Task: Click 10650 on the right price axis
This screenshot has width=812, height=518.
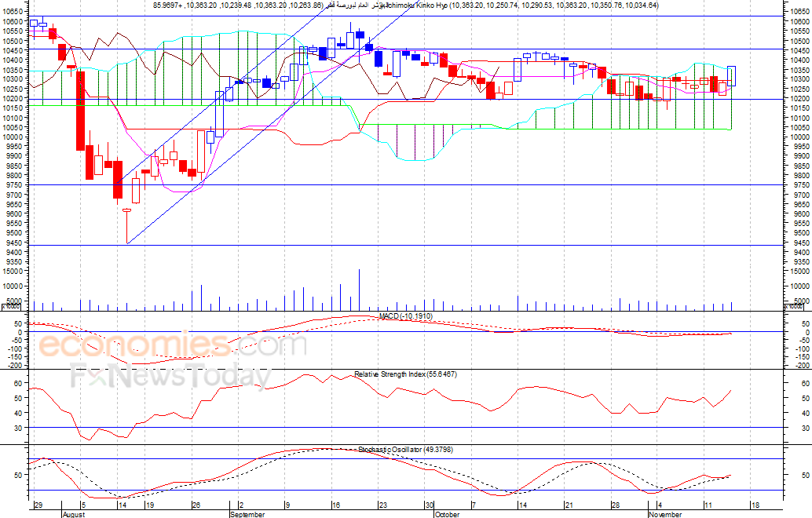Action: click(800, 12)
